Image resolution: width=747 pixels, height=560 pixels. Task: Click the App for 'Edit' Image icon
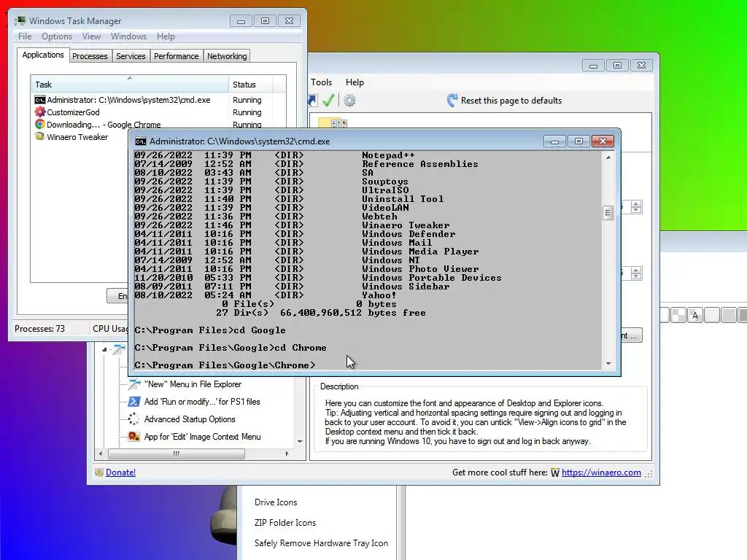(x=134, y=437)
